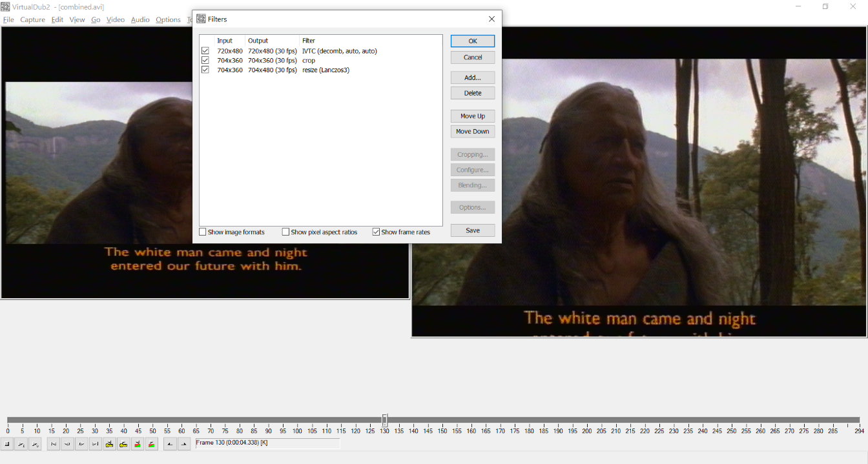Click the Save button in Filters

pyautogui.click(x=473, y=230)
